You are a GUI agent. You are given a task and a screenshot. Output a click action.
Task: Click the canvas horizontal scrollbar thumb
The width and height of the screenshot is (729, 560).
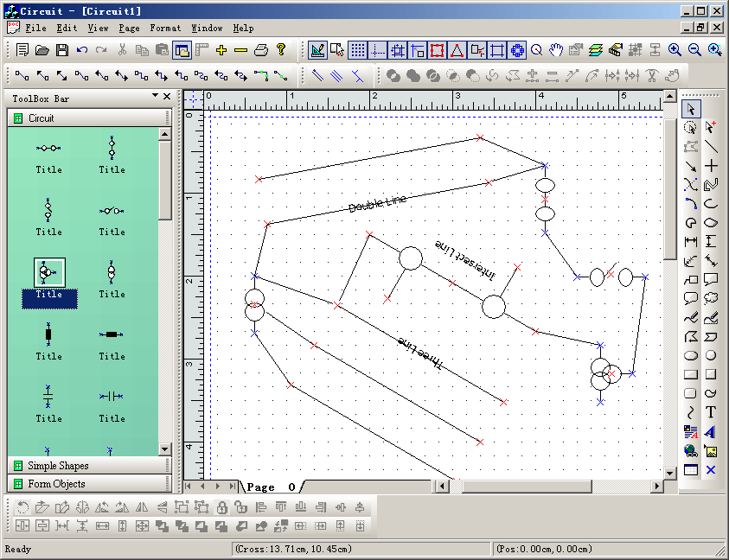527,487
